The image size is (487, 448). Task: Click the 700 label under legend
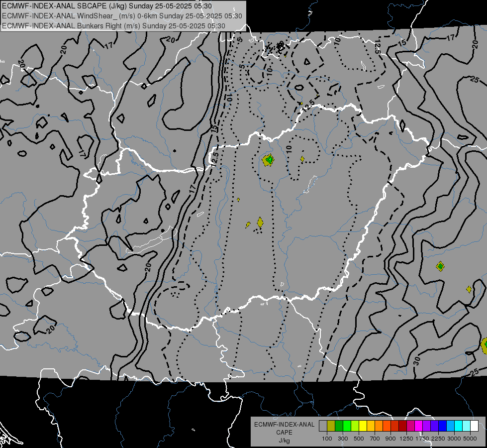click(375, 439)
